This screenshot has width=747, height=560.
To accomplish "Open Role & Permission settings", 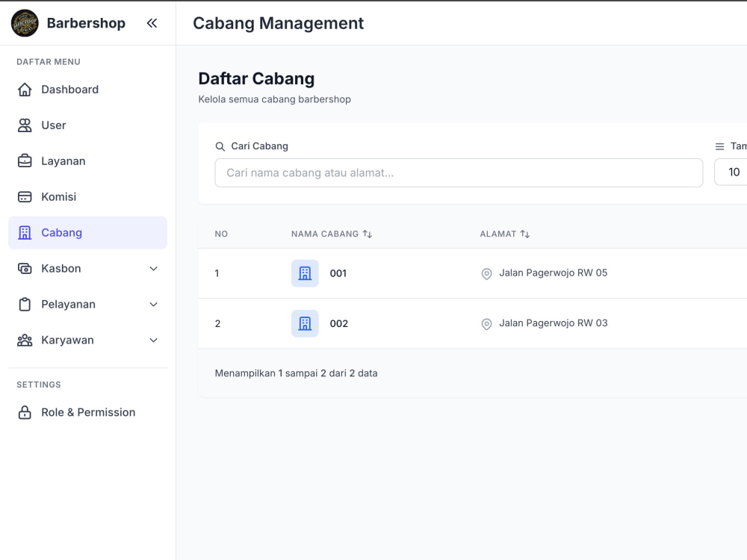I will pyautogui.click(x=87, y=412).
